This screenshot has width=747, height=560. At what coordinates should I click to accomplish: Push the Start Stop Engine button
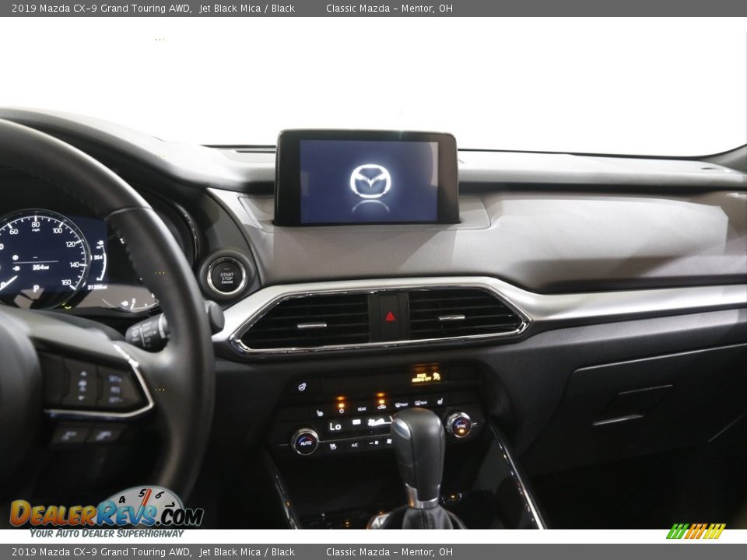pos(226,275)
